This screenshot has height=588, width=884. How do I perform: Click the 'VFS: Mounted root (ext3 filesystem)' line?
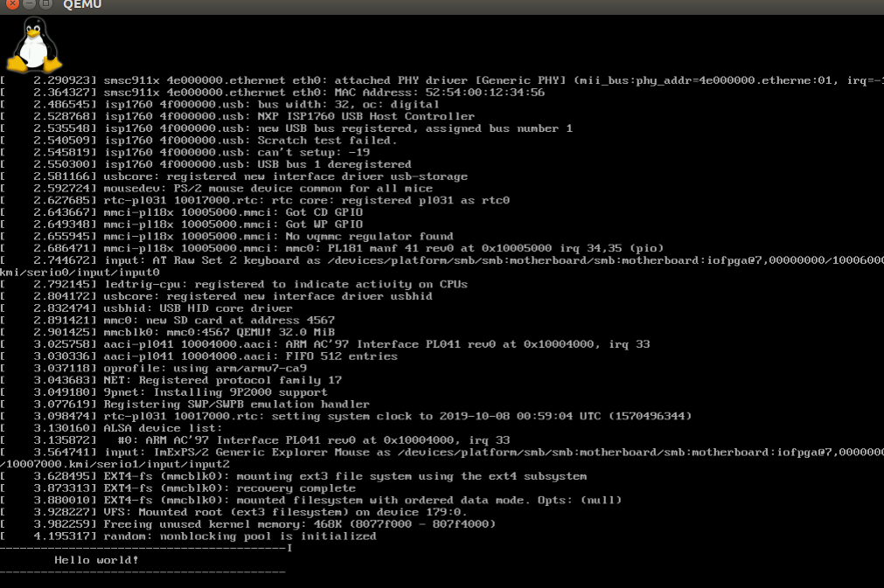point(234,512)
